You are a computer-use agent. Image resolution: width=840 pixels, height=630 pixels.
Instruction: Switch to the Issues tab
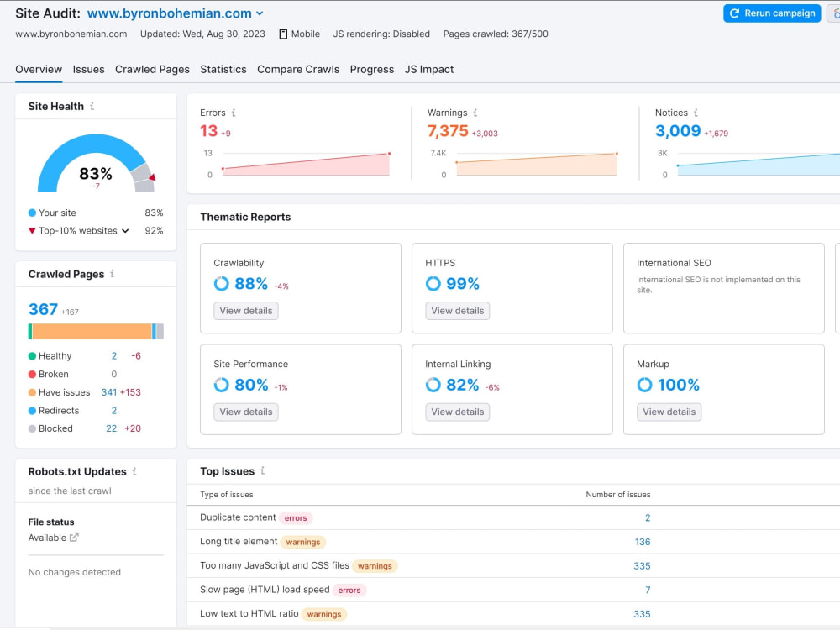88,69
